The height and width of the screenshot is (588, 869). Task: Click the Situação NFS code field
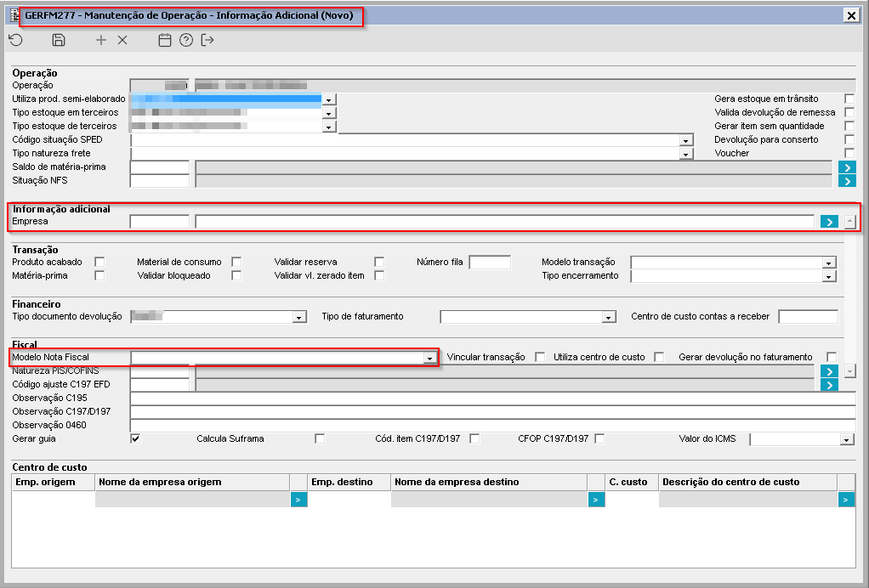coord(160,180)
